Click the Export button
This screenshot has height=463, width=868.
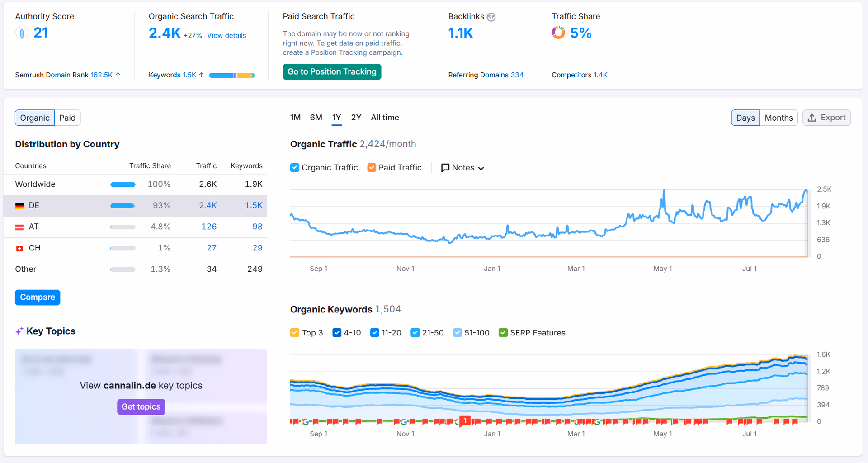(826, 118)
